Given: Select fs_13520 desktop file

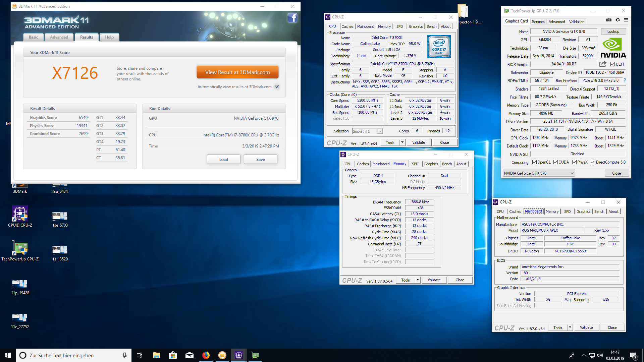Looking at the screenshot, I should click(60, 253).
